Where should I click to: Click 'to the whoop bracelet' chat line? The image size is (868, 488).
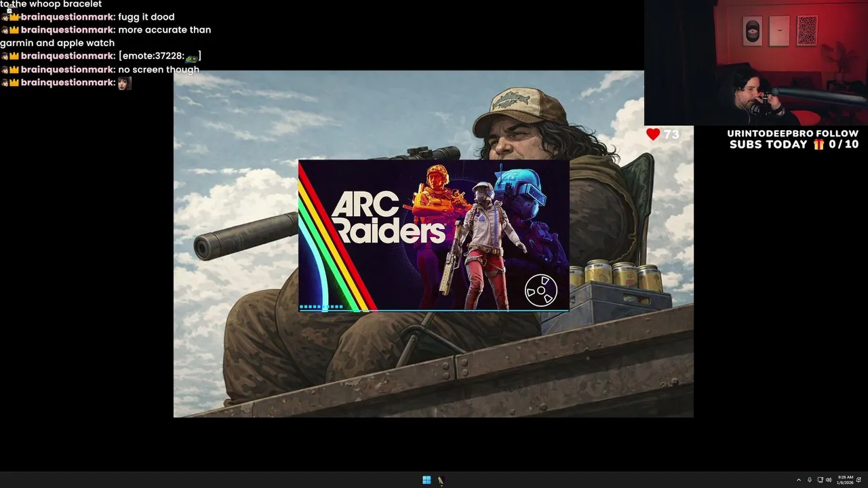(x=51, y=4)
